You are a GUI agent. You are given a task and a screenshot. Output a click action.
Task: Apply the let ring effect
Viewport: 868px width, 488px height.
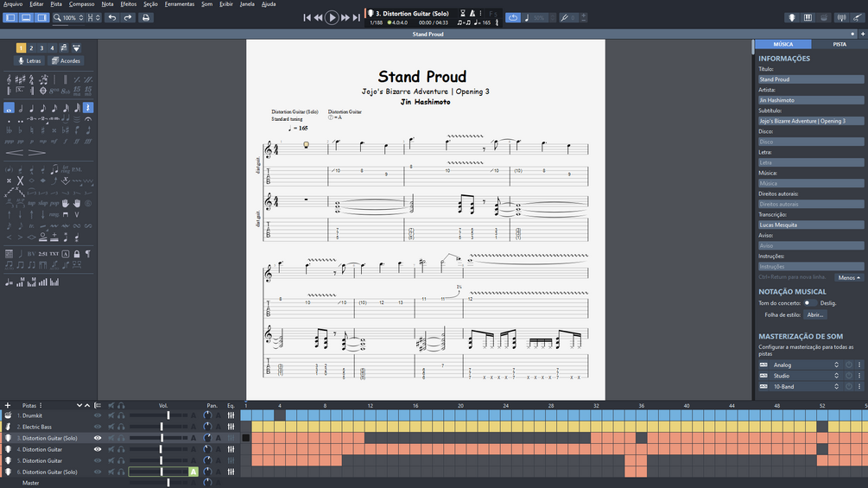point(66,169)
